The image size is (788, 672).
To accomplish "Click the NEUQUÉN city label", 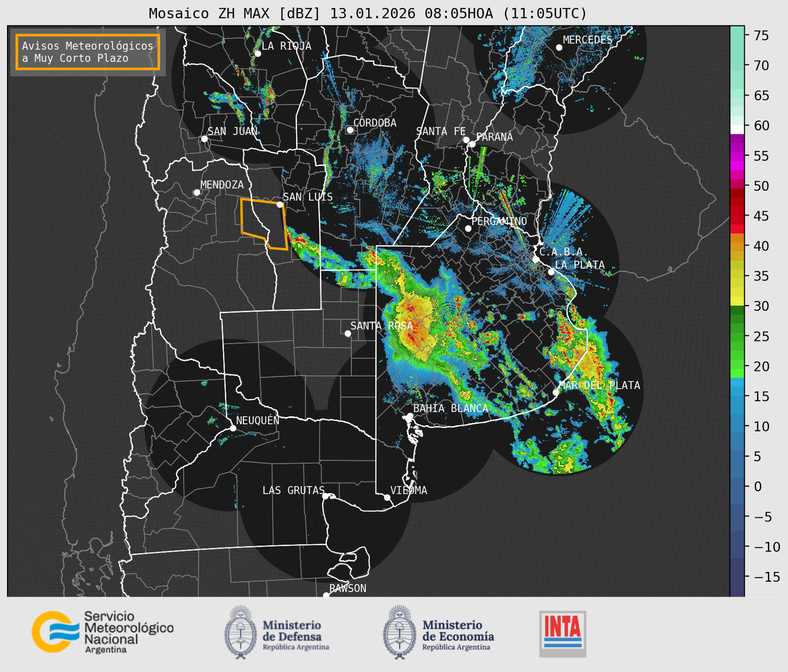I will 257,420.
